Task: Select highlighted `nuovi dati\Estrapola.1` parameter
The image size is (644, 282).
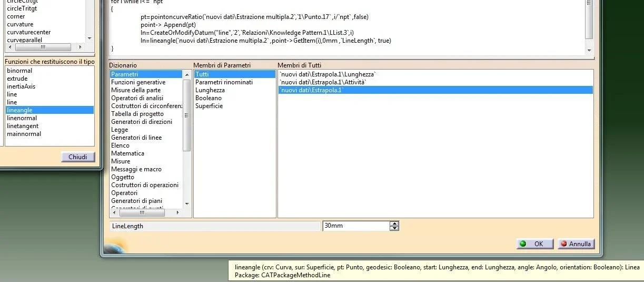Action: point(435,90)
